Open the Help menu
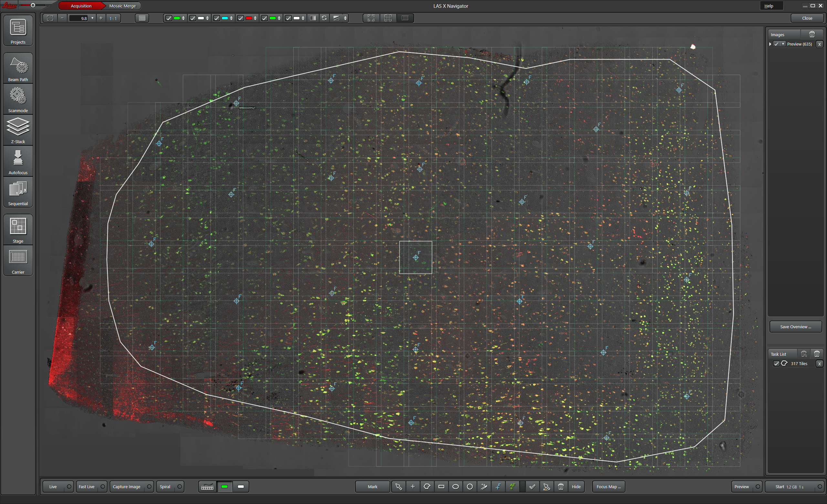 pos(769,6)
